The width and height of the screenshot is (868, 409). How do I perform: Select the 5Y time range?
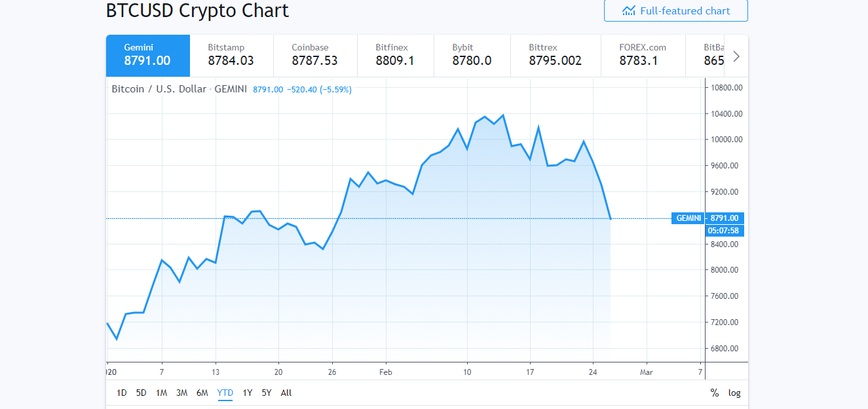265,393
